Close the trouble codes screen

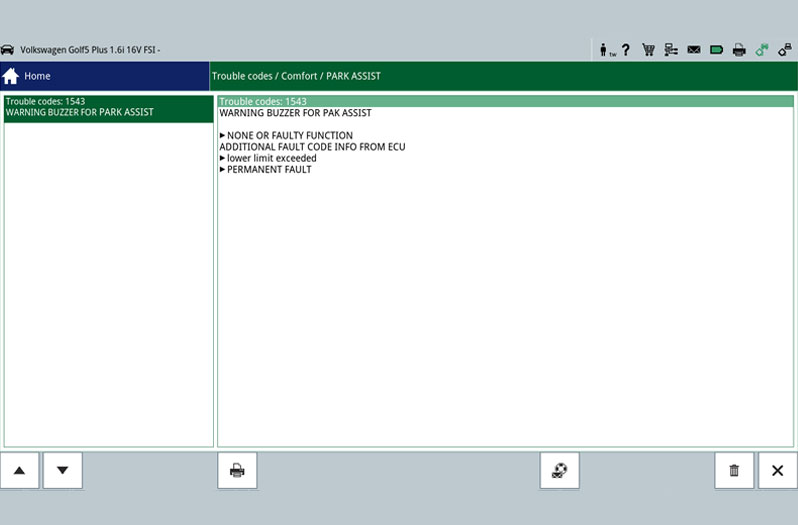(778, 471)
